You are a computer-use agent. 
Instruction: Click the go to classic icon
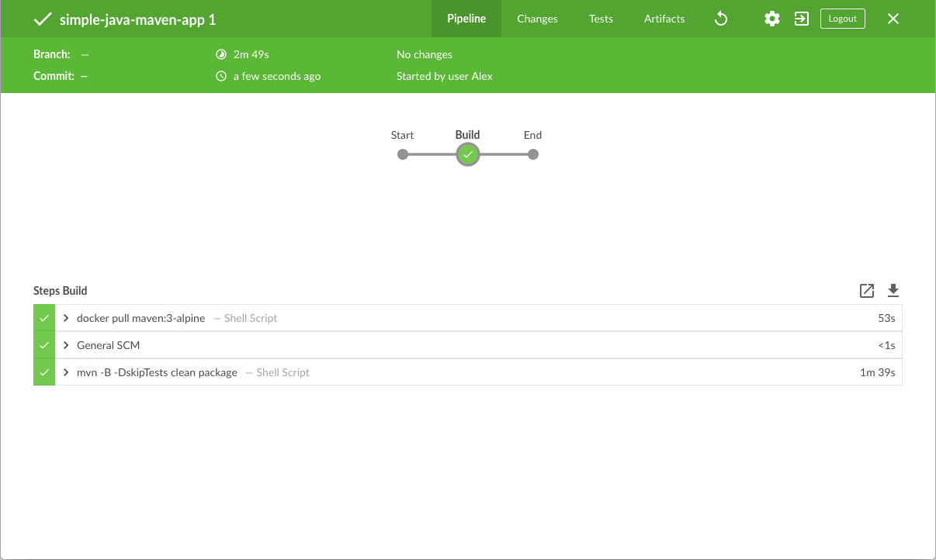pos(802,19)
